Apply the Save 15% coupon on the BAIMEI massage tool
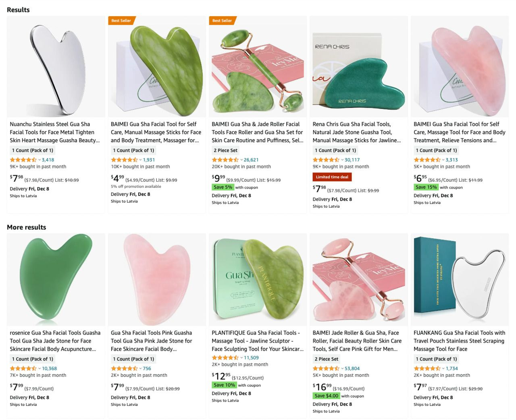Image resolution: width=516 pixels, height=420 pixels. click(x=426, y=187)
